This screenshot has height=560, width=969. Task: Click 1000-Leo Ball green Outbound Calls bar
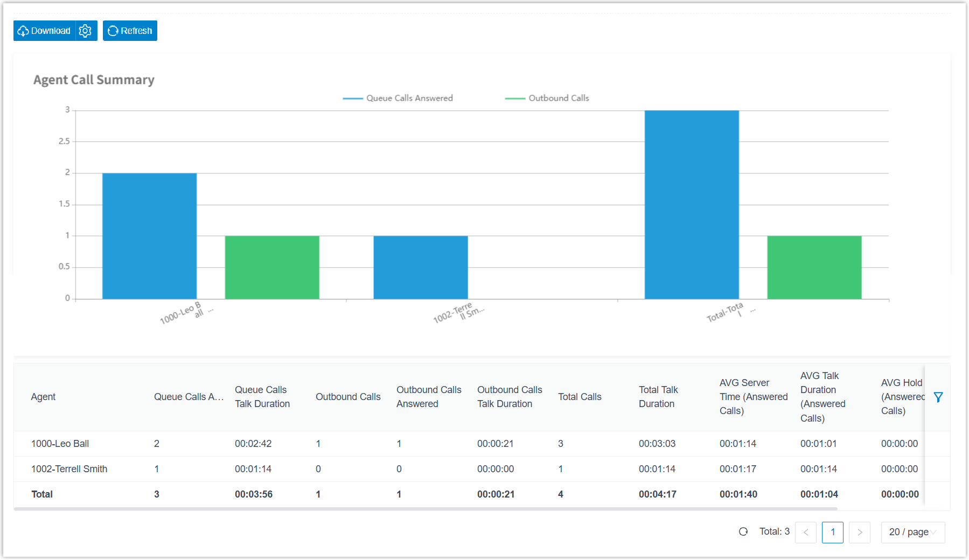click(x=272, y=267)
